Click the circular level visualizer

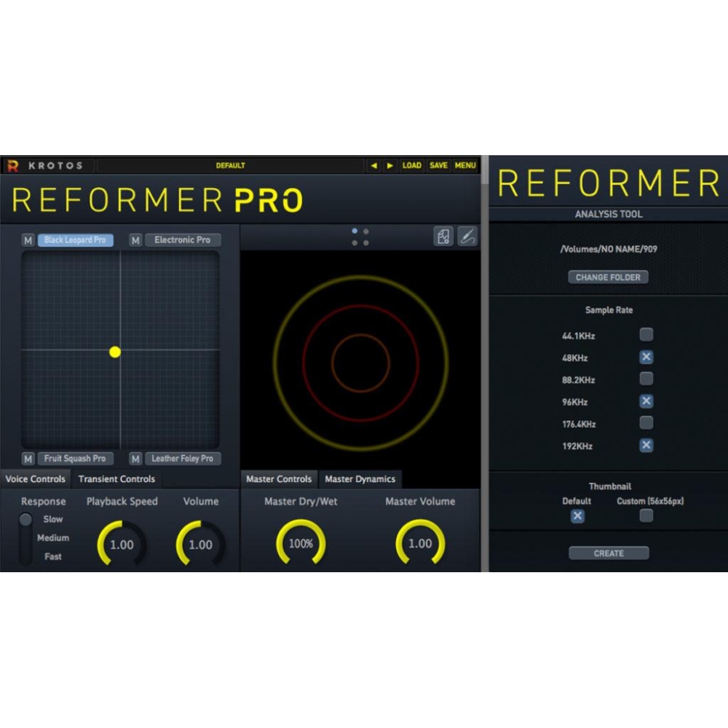click(x=361, y=363)
